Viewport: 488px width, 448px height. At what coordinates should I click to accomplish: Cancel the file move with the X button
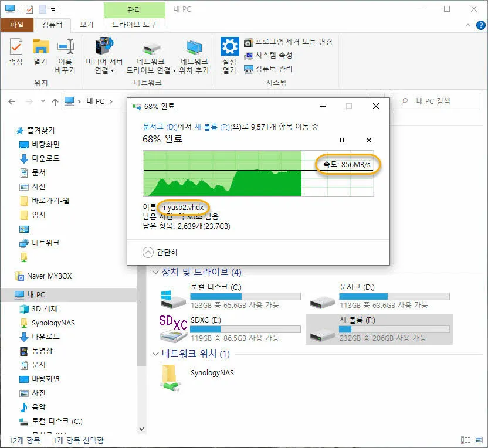(369, 140)
